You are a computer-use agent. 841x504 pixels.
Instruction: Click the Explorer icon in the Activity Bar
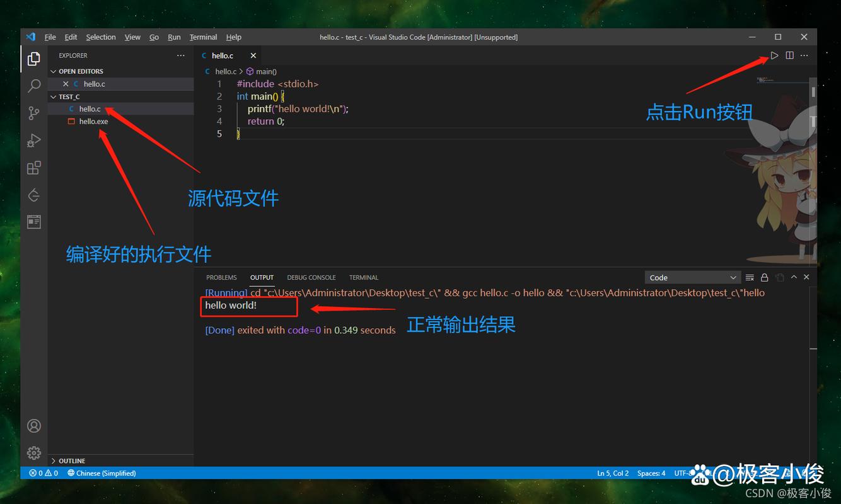click(x=33, y=58)
